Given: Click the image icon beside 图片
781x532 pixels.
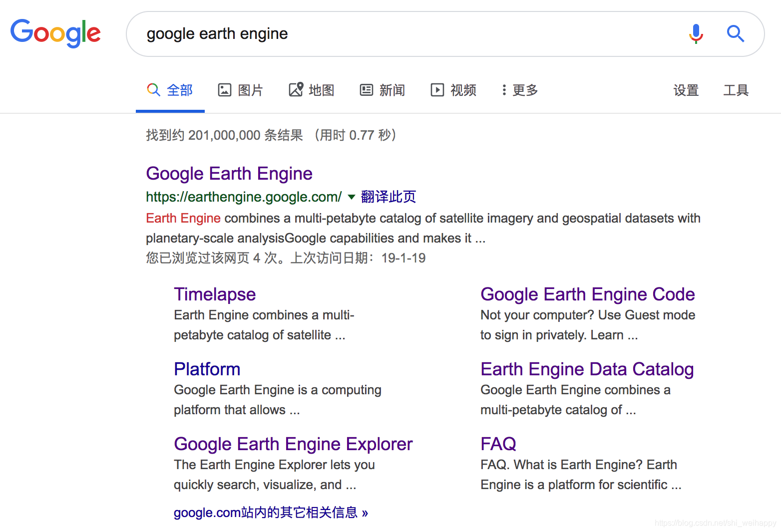Looking at the screenshot, I should pyautogui.click(x=225, y=90).
